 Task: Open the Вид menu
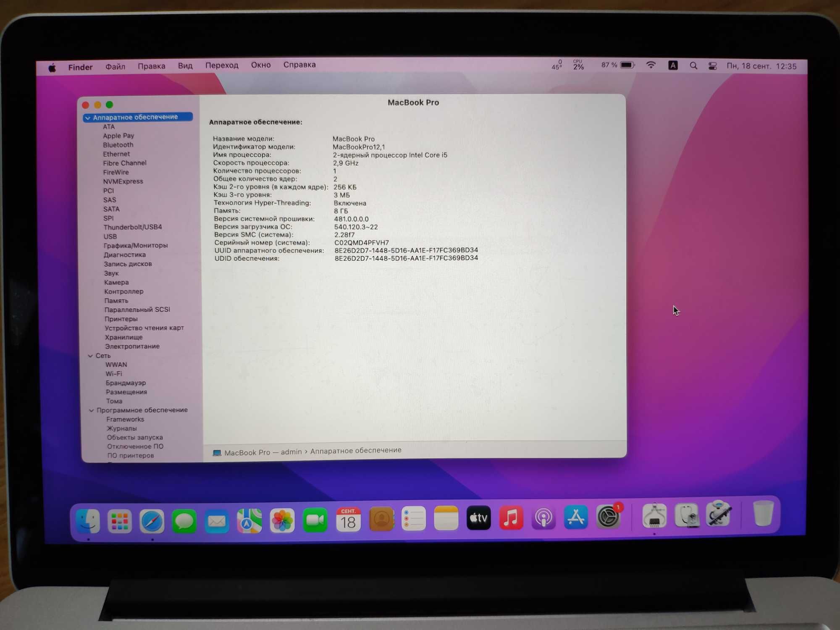[x=185, y=66]
